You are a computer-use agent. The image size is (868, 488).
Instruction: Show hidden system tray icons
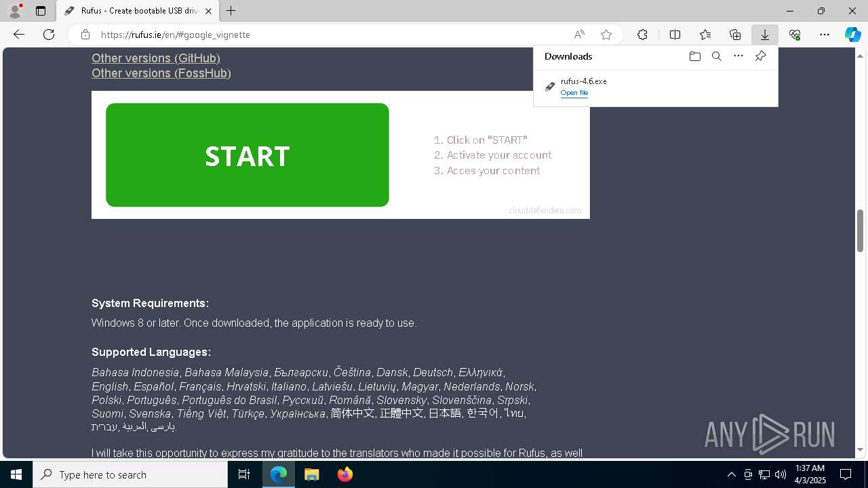731,474
